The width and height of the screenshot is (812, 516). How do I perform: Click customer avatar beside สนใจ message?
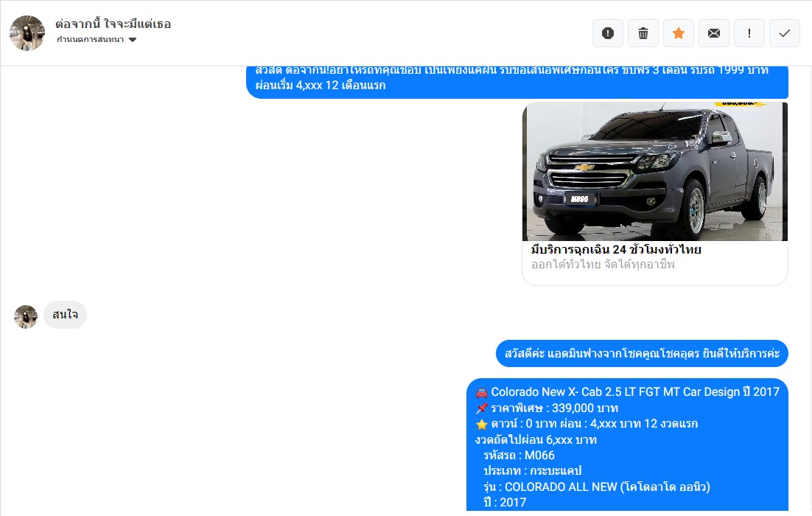pos(26,316)
